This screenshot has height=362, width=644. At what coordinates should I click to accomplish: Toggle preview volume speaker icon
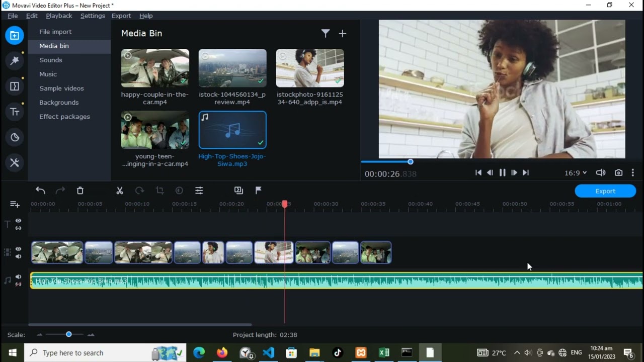pos(601,172)
